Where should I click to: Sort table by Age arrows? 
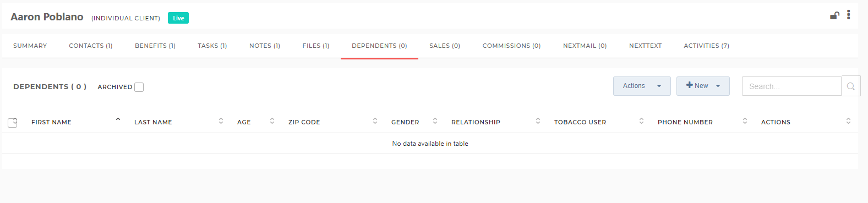272,121
